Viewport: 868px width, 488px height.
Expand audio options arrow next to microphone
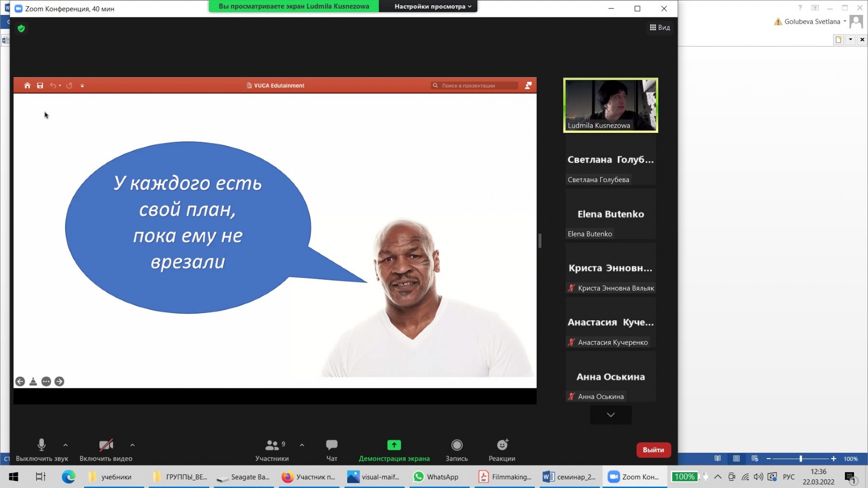coord(66,445)
